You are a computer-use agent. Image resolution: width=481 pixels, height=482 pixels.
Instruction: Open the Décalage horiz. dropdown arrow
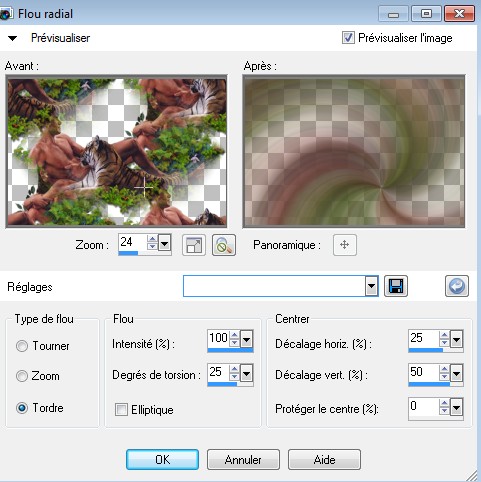456,339
